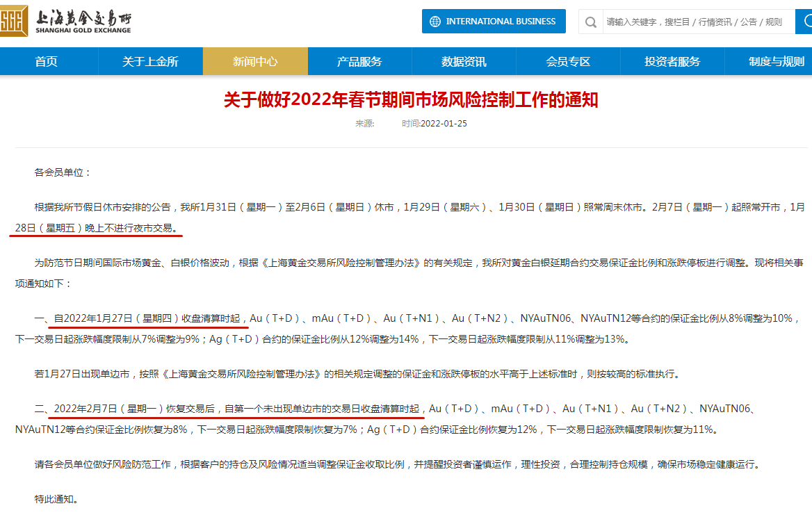Image resolution: width=812 pixels, height=515 pixels.
Task: Open the 制度与规则 rules menu
Action: coord(776,61)
